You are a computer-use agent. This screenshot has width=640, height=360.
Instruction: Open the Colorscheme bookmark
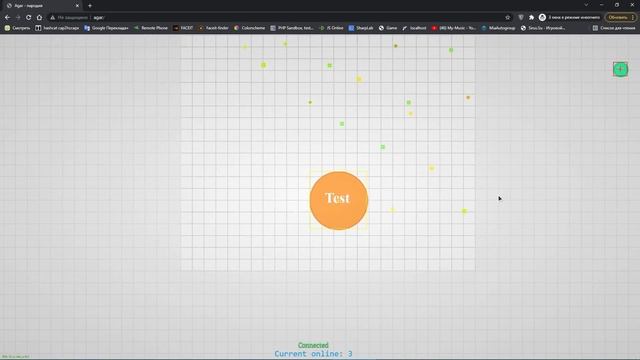[249, 28]
